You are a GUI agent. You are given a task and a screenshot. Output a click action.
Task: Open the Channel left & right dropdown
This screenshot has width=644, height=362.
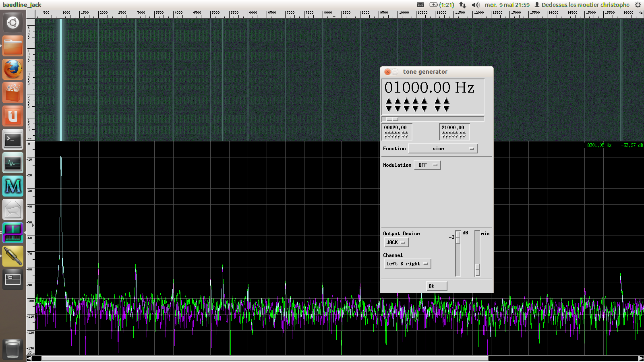[x=408, y=264]
